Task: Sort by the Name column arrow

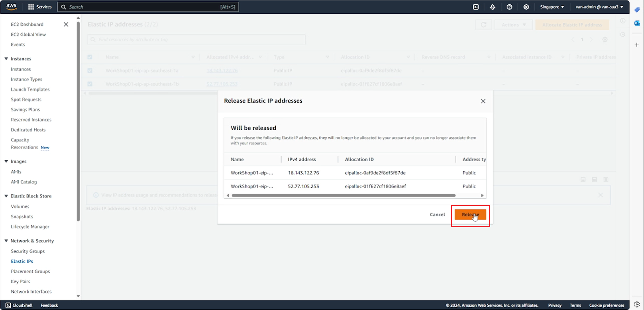Action: (x=193, y=57)
